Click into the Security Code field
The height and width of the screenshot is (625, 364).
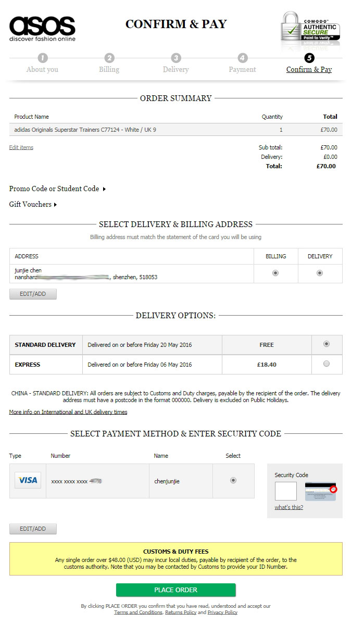[285, 491]
